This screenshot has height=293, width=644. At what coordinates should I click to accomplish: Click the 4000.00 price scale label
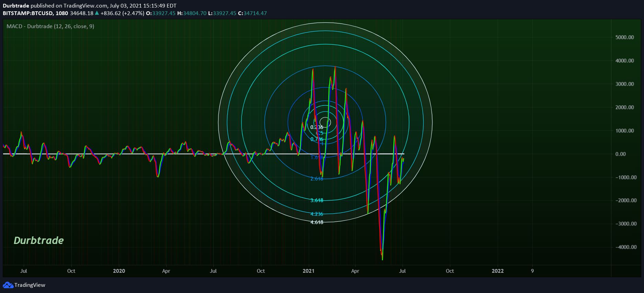(x=624, y=61)
